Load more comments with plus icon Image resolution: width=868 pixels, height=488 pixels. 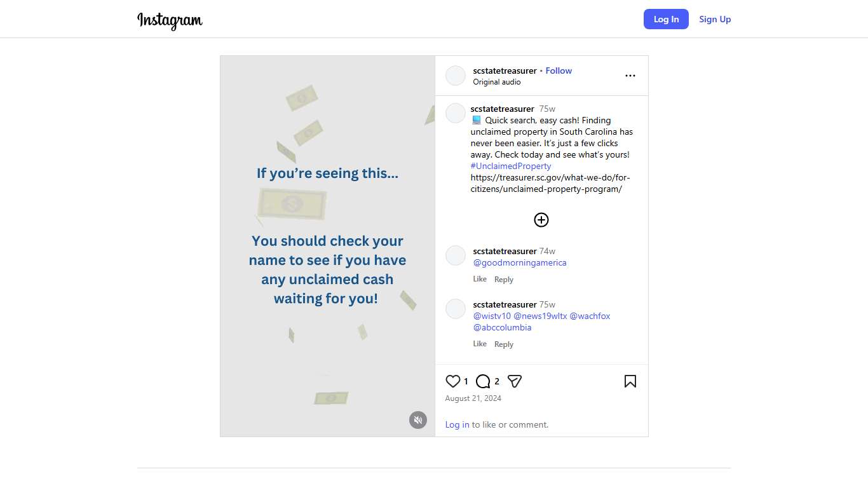[x=541, y=220]
